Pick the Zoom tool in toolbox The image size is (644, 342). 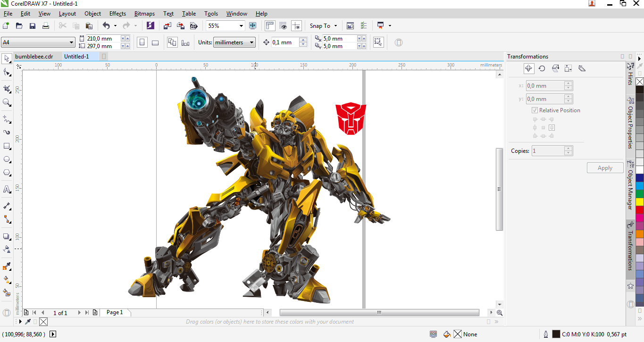point(7,102)
